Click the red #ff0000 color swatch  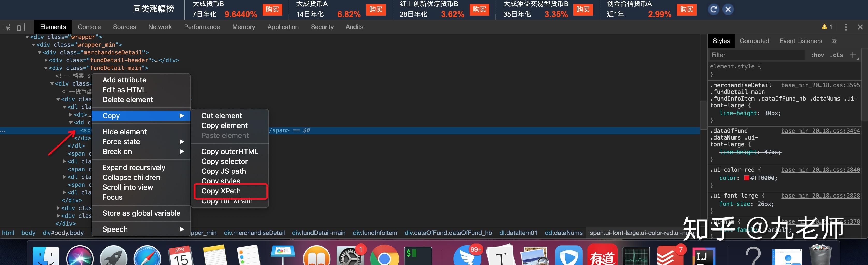(x=747, y=178)
